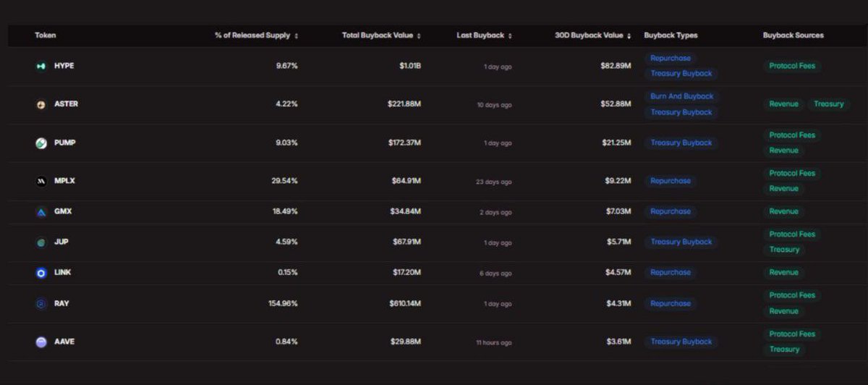Select Repurchase tag in GMX row

tap(671, 212)
